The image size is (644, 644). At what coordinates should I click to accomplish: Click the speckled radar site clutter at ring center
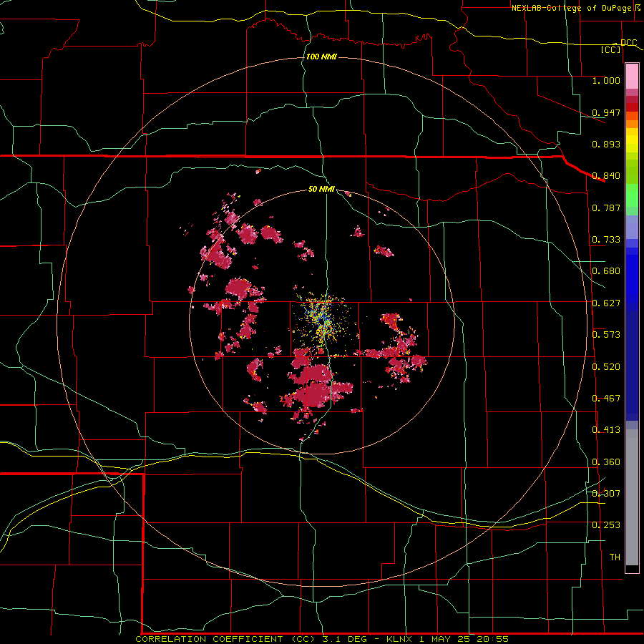coord(323,320)
